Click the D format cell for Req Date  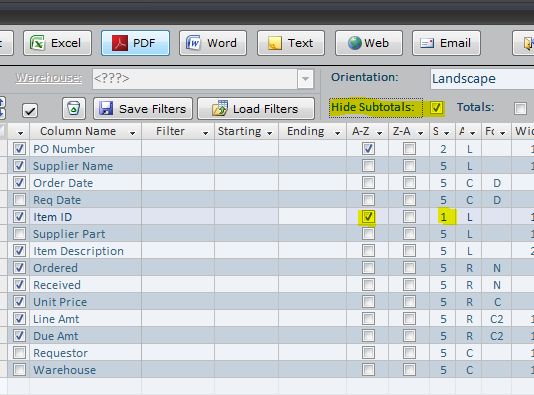pyautogui.click(x=497, y=200)
